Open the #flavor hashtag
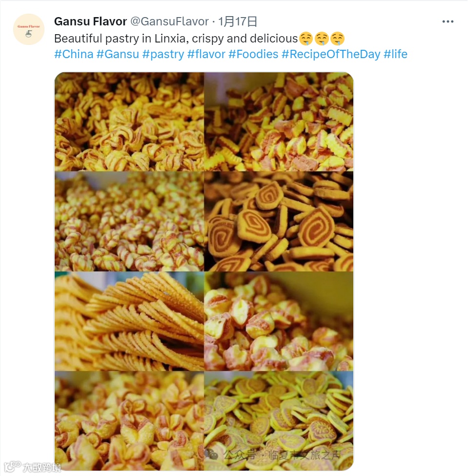The image size is (468, 476). pyautogui.click(x=206, y=54)
